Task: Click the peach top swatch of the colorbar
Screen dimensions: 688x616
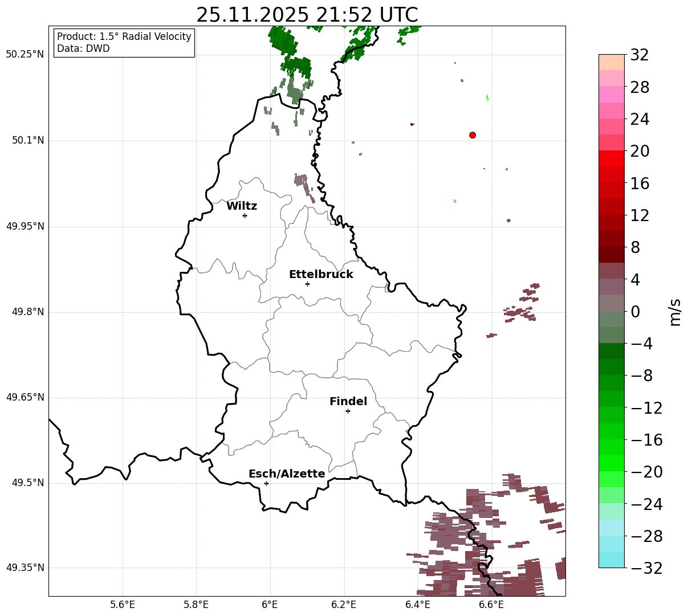Action: click(612, 62)
